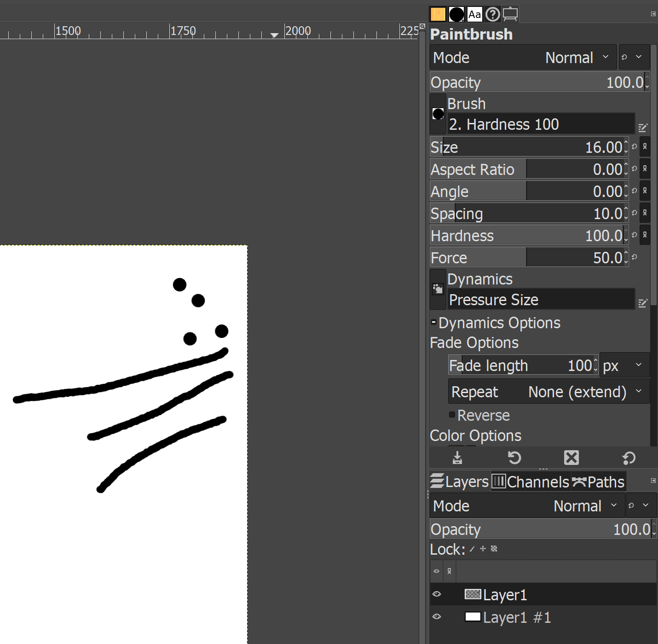Toggle the lock pixels brush icon
Screen dimensions: 658x644
(472, 549)
